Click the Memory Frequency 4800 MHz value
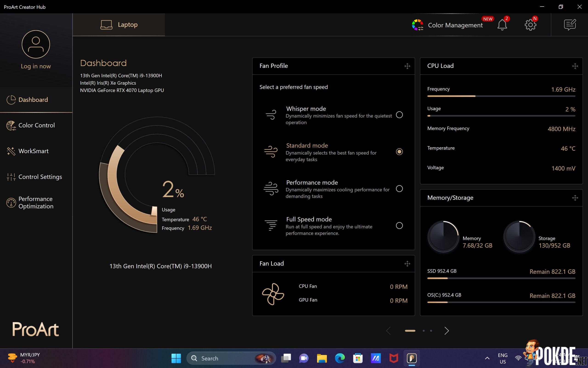 [561, 129]
